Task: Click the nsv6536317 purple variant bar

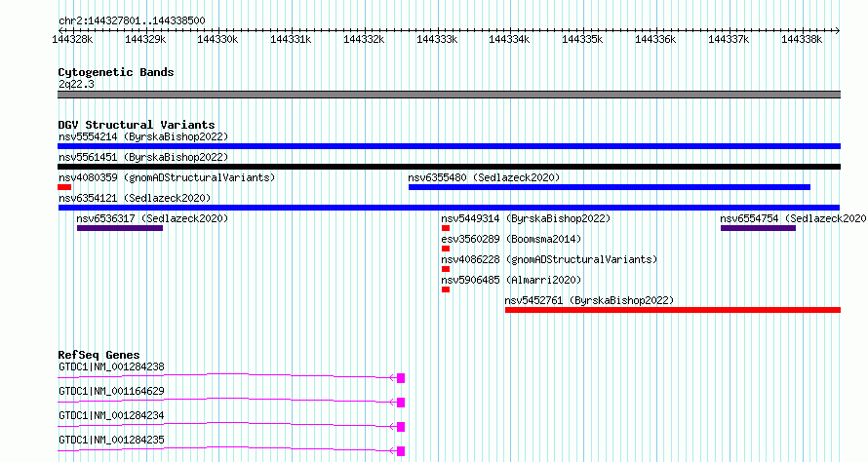Action: pyautogui.click(x=120, y=228)
